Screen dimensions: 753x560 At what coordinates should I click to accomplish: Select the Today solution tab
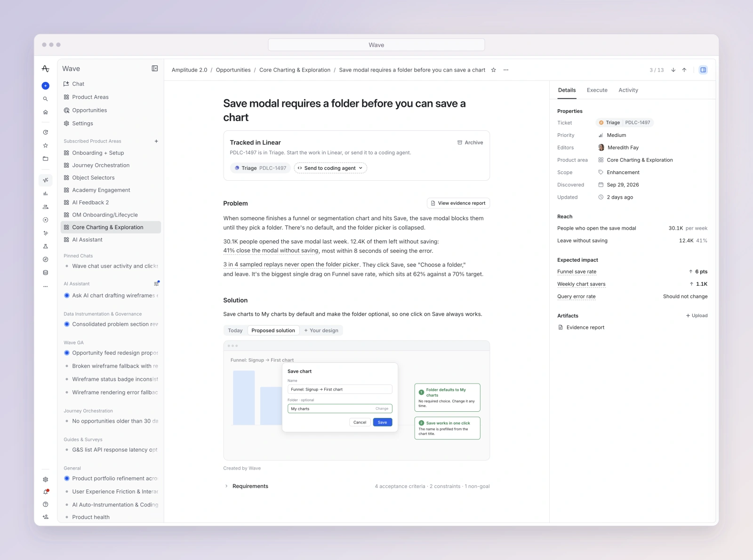click(x=235, y=330)
